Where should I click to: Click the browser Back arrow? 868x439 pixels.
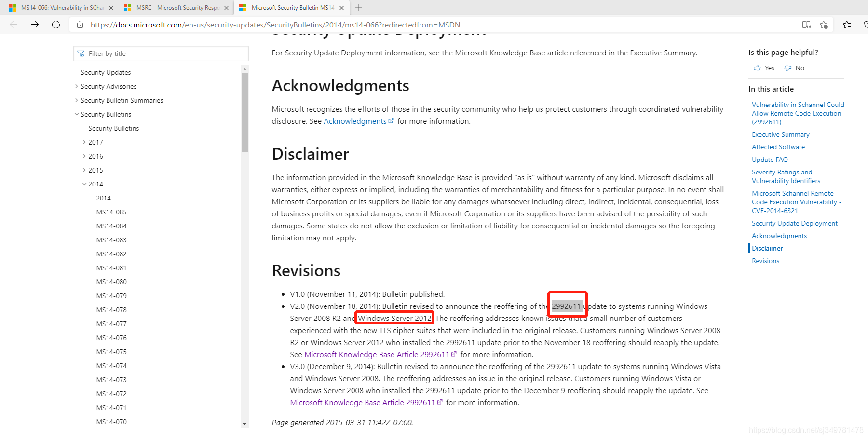click(14, 25)
